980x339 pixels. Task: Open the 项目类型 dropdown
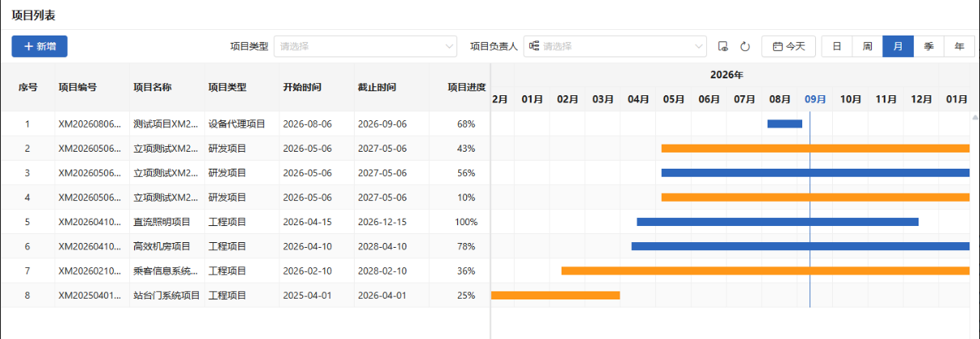coord(366,47)
